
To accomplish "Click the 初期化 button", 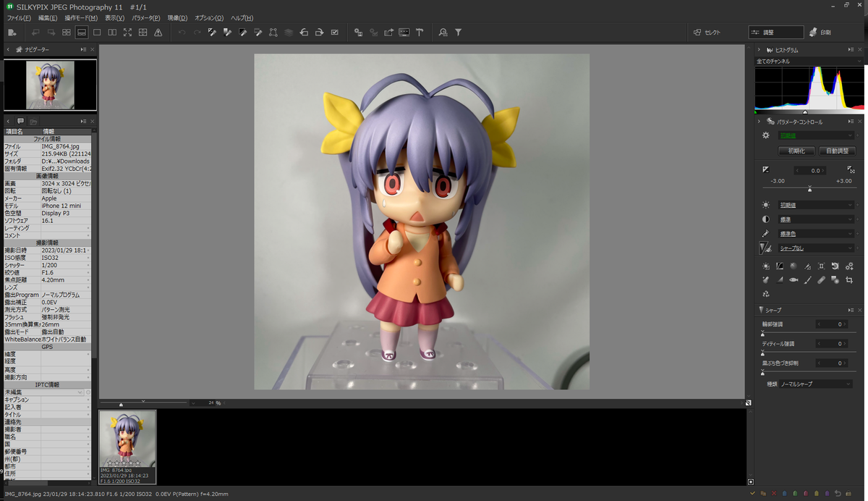I will (796, 151).
